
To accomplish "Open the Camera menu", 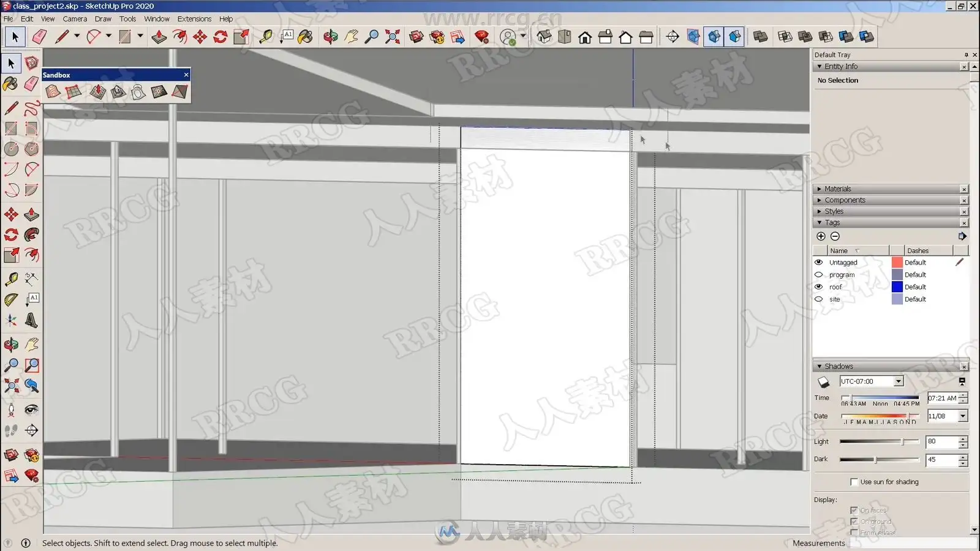I will tap(75, 19).
